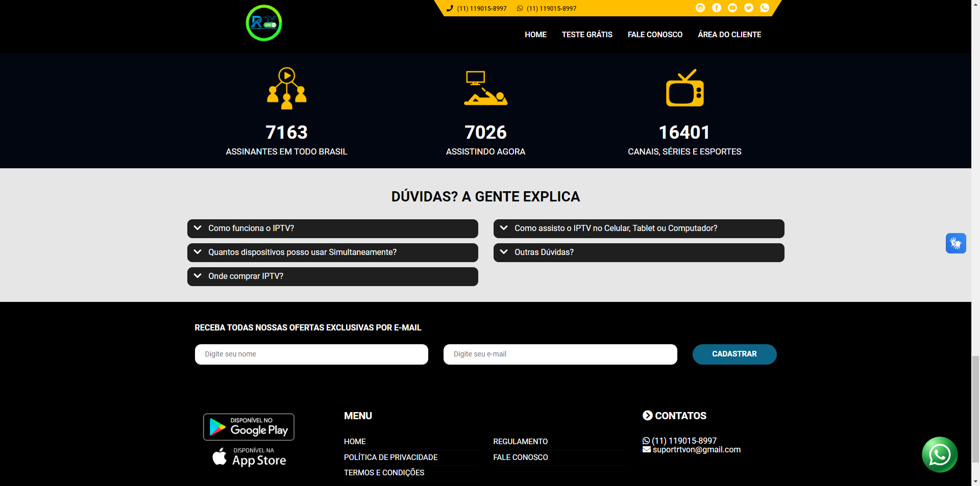Open the Twitter icon in top bar
The image size is (980, 486).
click(x=749, y=8)
